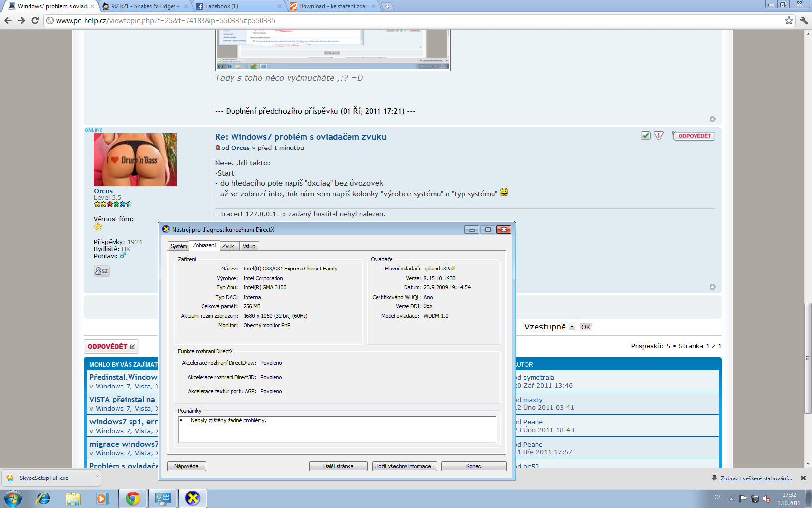Click the Další stránka button

[338, 466]
